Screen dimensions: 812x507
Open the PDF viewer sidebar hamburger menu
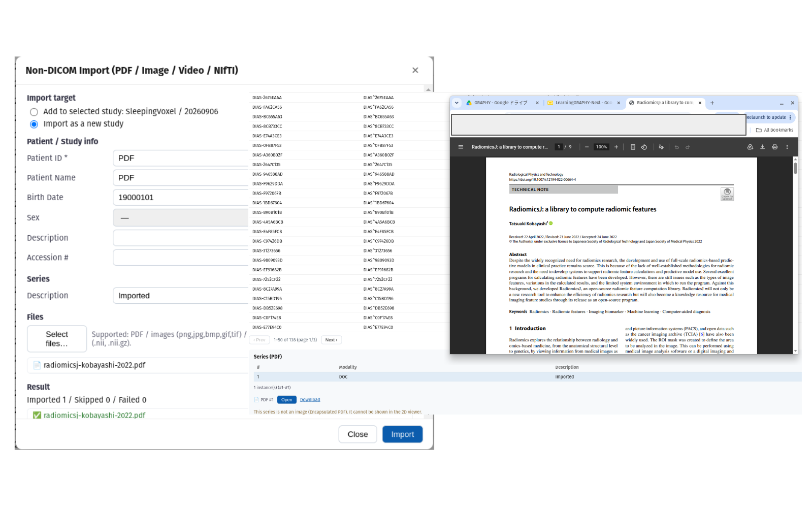461,147
